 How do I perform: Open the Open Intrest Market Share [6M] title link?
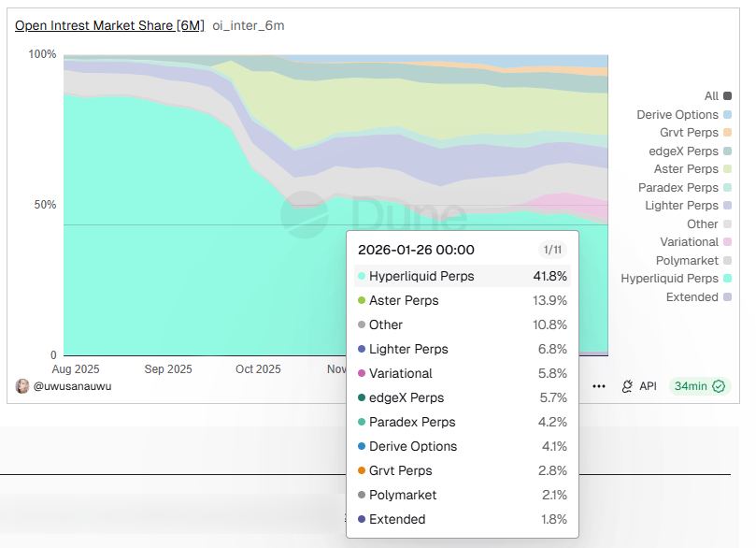coord(109,25)
